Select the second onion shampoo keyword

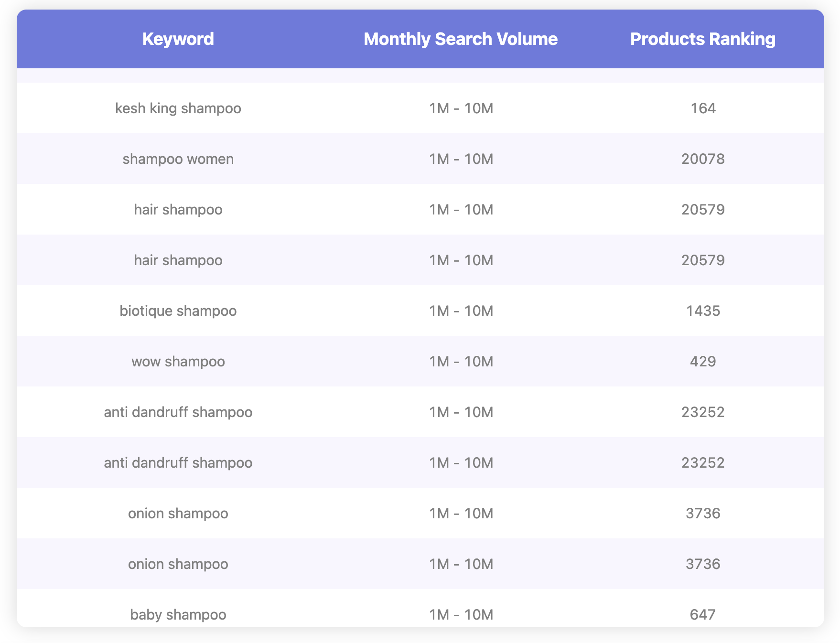178,564
